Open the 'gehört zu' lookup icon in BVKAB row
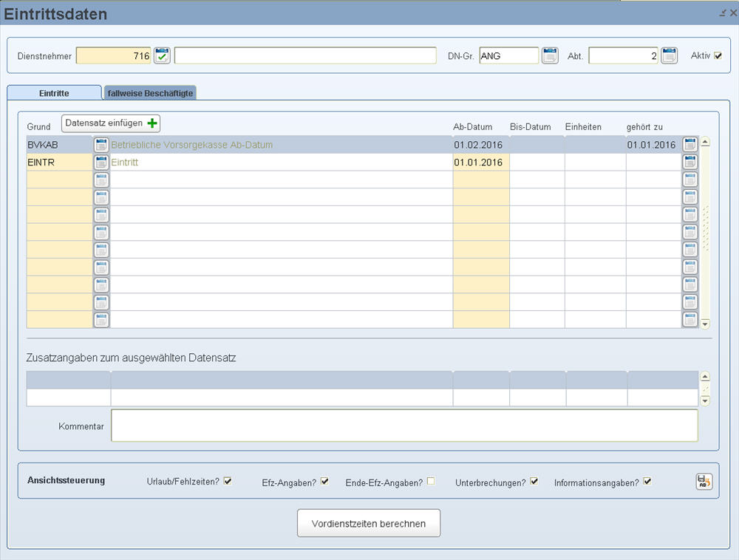739x560 pixels. tap(689, 144)
